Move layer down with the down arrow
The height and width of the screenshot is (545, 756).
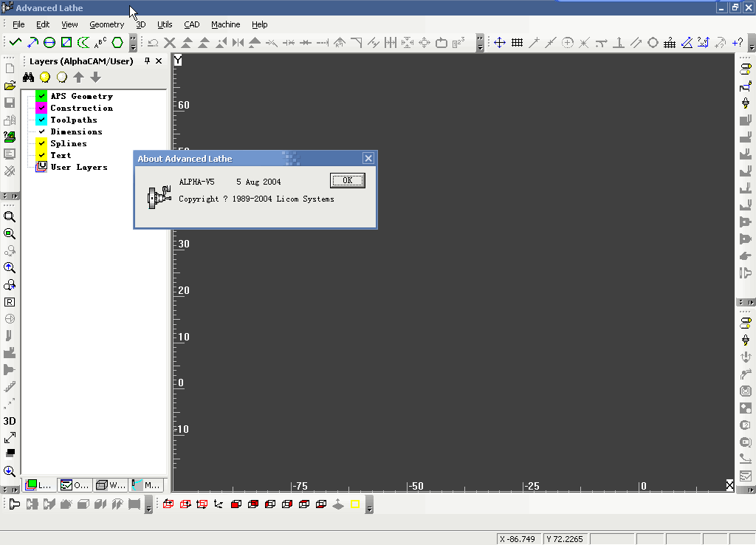coord(95,77)
